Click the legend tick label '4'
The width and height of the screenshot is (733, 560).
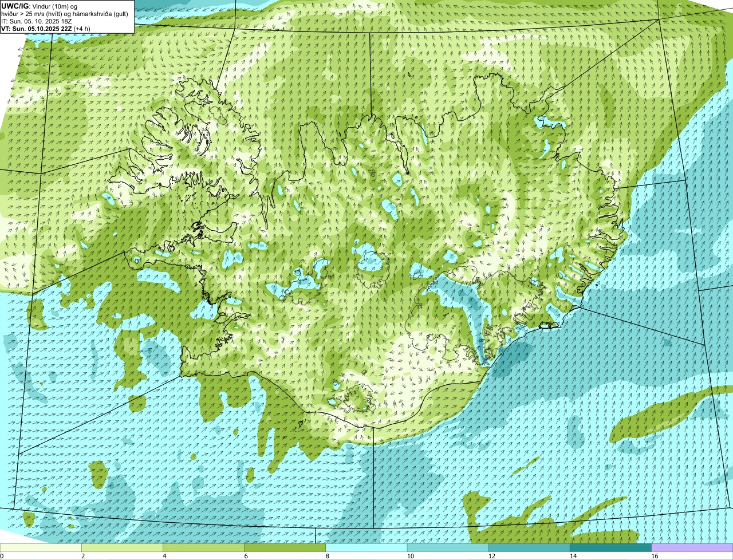(164, 556)
